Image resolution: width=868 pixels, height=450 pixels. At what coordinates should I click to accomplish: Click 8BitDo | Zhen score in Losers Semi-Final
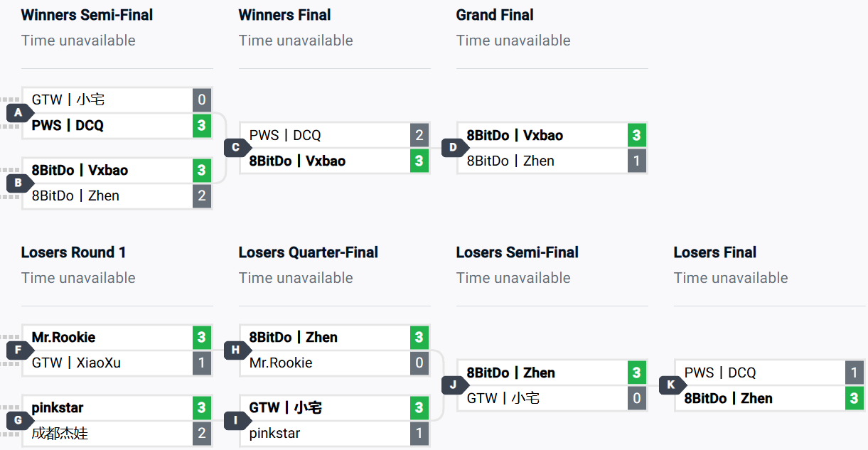click(x=636, y=373)
